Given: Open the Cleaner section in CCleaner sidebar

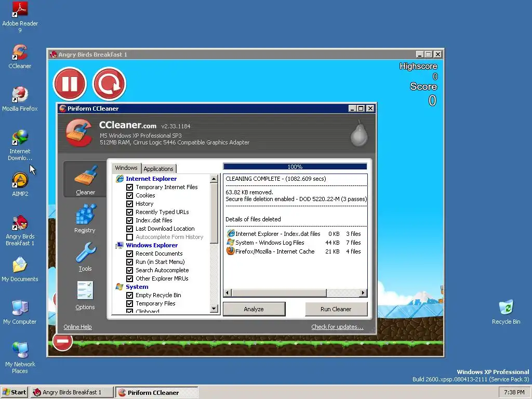Looking at the screenshot, I should 85,180.
